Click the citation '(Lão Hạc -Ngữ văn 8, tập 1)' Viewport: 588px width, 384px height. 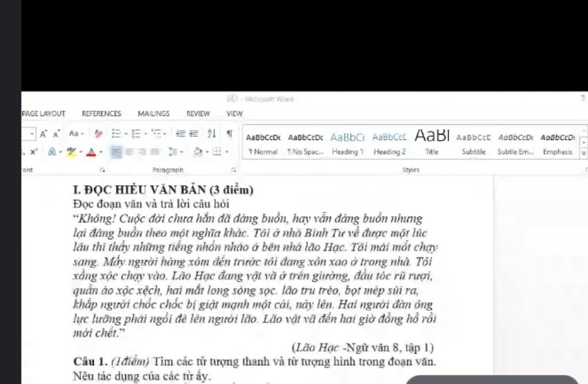[x=363, y=348]
